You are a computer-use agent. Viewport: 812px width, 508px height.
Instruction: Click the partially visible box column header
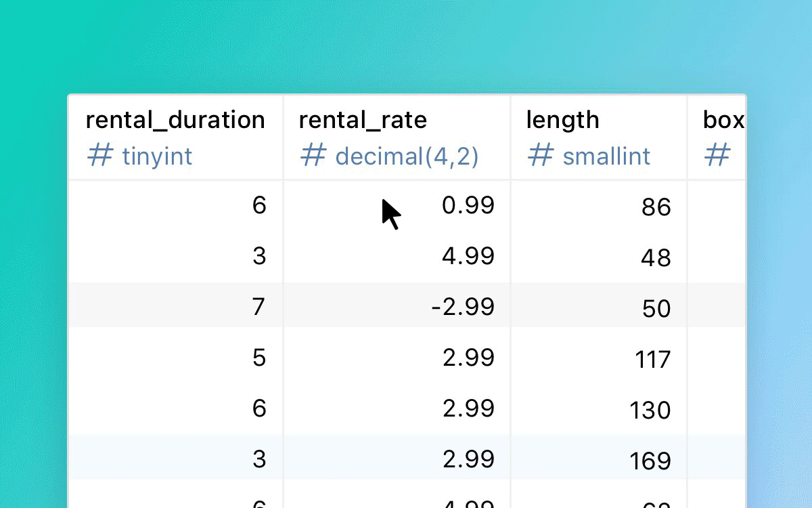[717, 138]
